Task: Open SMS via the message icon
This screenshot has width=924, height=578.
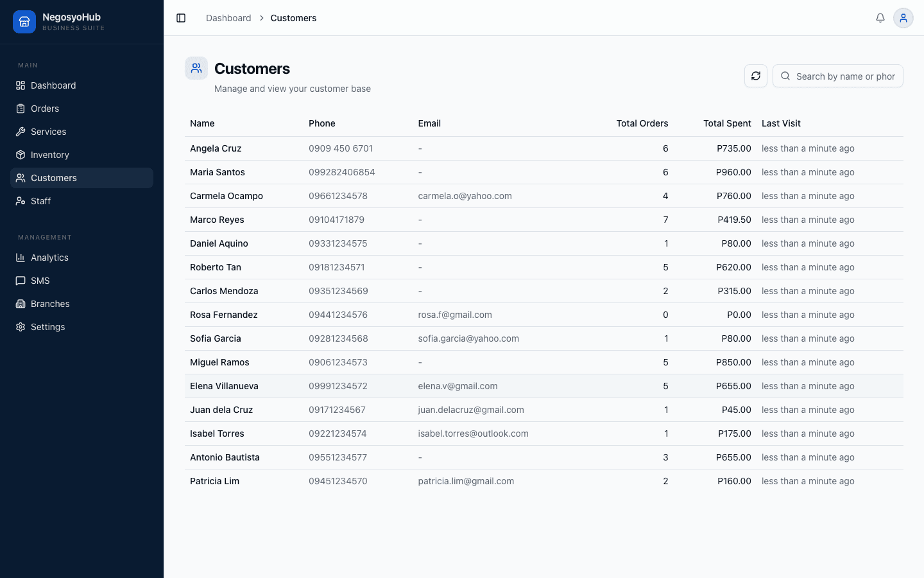Action: coord(21,281)
